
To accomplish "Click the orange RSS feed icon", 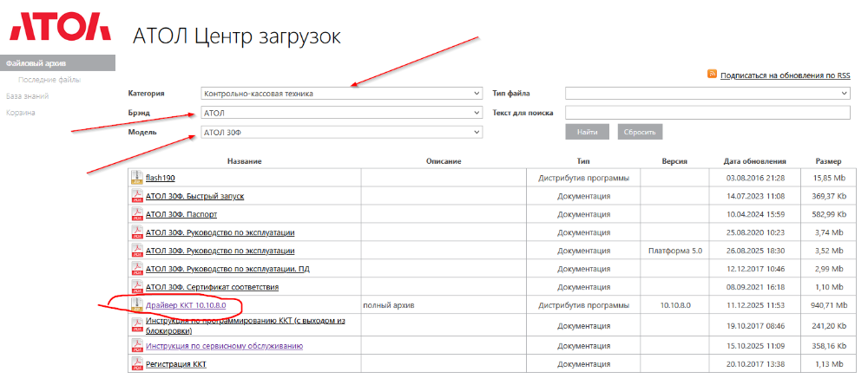I will click(712, 75).
